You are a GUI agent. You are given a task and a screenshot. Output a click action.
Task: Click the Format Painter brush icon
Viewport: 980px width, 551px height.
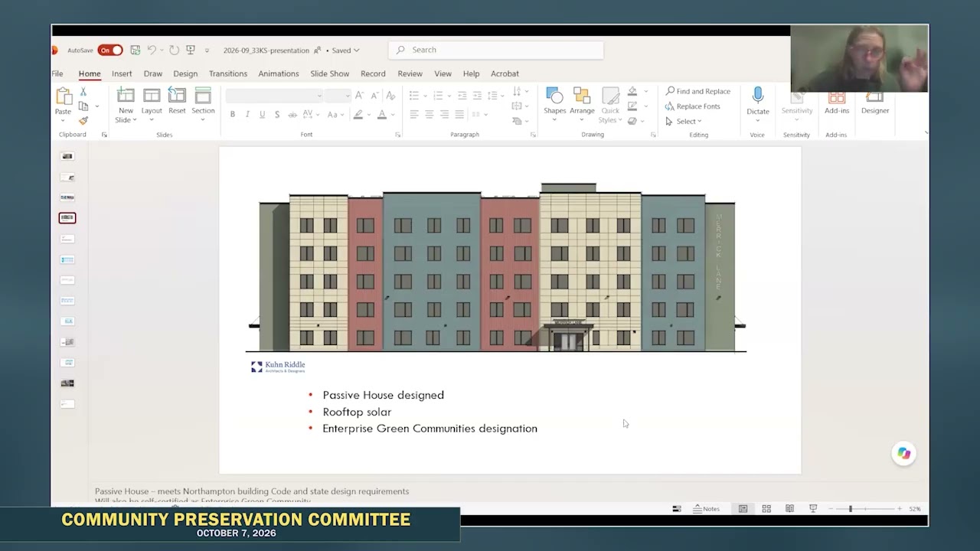click(x=83, y=121)
